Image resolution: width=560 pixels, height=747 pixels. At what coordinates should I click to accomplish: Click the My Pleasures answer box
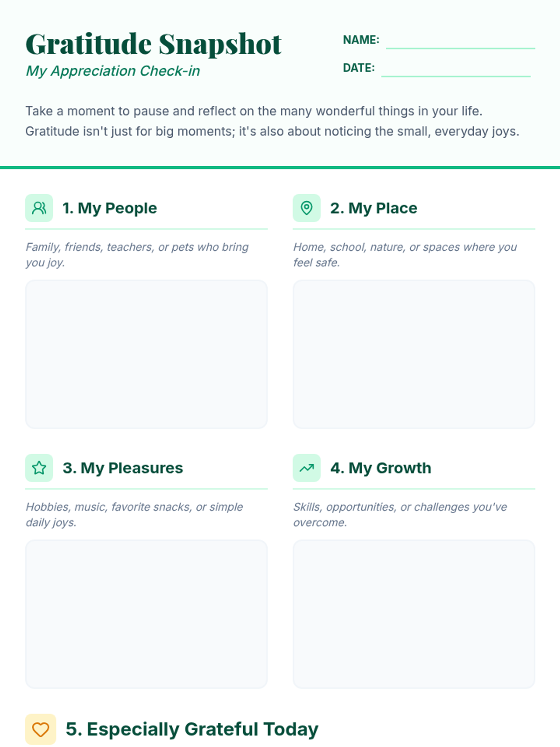[147, 614]
